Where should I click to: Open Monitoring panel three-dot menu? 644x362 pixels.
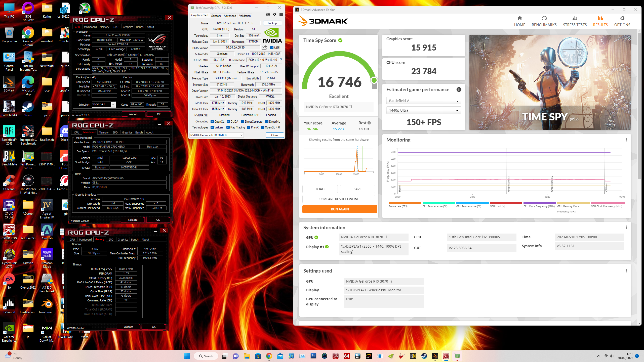tap(626, 140)
